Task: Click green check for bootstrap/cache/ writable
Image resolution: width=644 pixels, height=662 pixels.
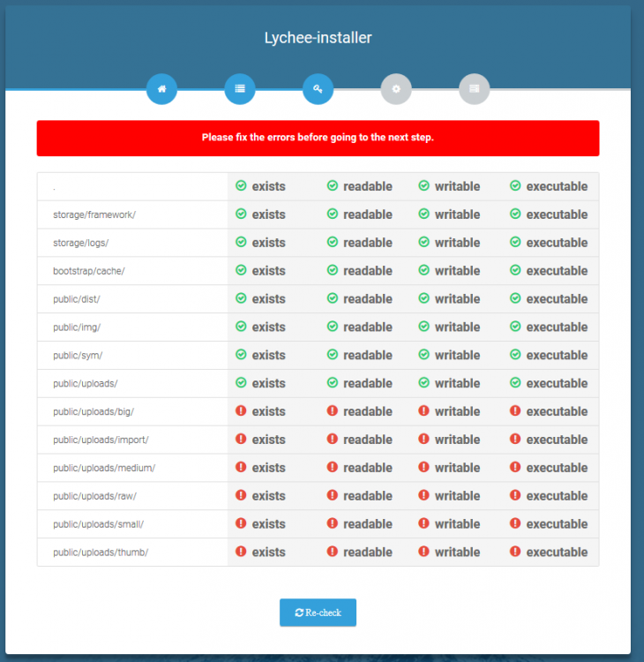Action: click(x=423, y=270)
